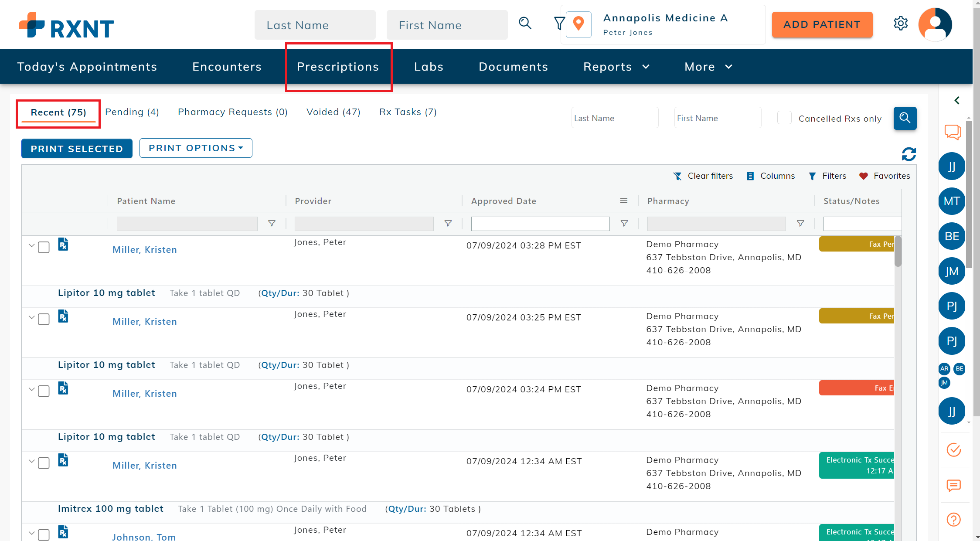Viewport: 980px width, 541px height.
Task: Open the chat bubbles icon in sidebar
Action: [x=953, y=132]
